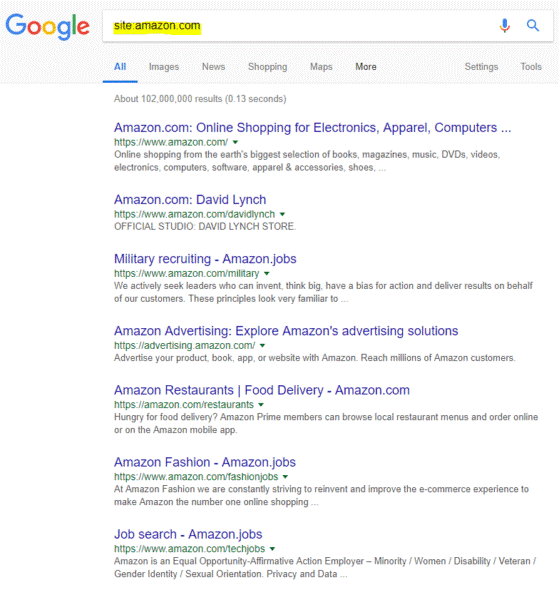Open the search Tools option
This screenshot has height=600, width=559.
[531, 67]
